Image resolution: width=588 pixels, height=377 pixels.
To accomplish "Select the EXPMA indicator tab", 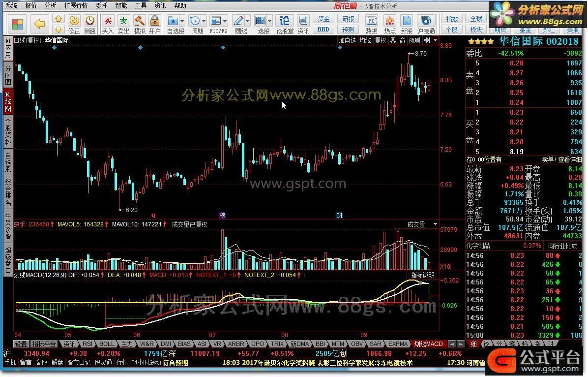I will (398, 344).
